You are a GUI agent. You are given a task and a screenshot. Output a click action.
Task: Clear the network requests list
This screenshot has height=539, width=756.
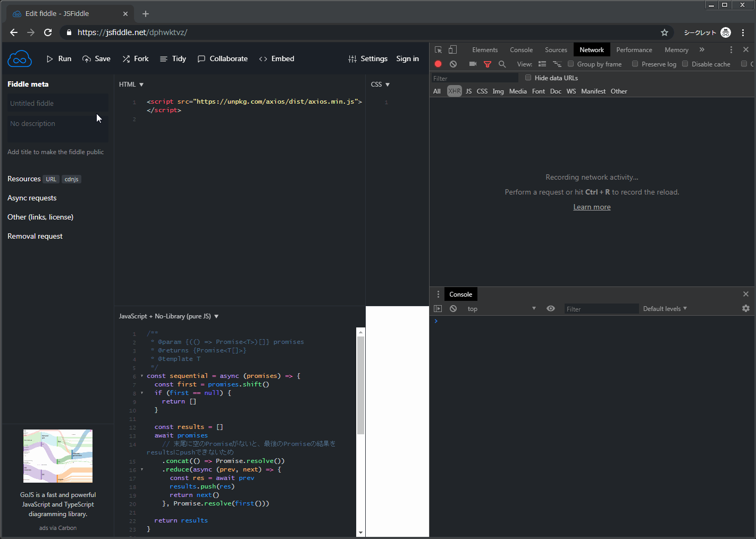pos(453,64)
